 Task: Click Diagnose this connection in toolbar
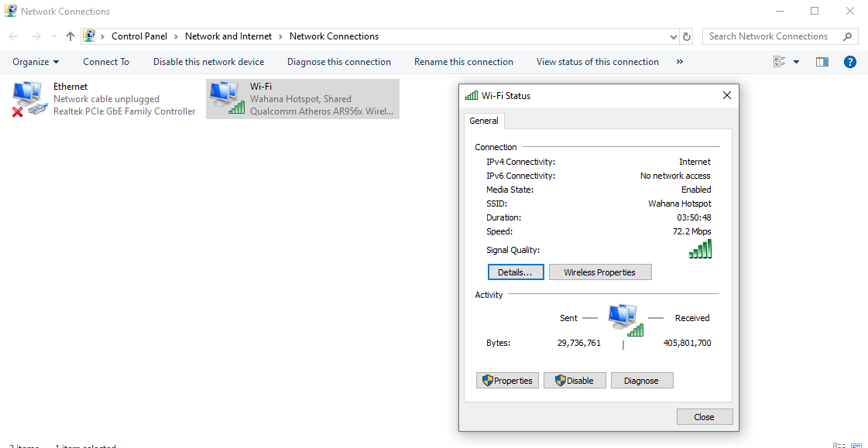(x=338, y=62)
